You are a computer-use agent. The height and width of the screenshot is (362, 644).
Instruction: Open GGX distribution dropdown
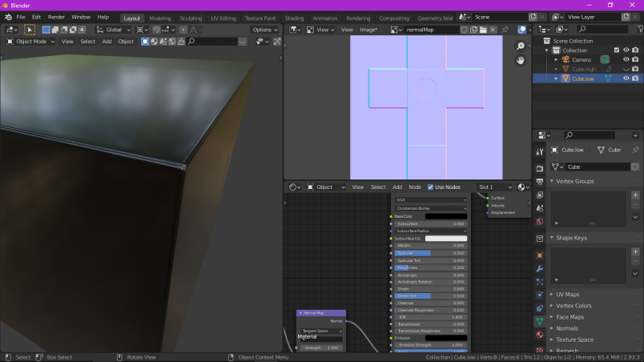pos(431,200)
